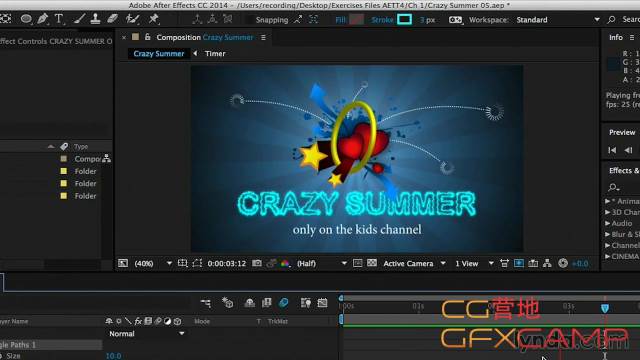The image size is (640, 360).
Task: Click the Stroke options link
Action: tap(382, 20)
